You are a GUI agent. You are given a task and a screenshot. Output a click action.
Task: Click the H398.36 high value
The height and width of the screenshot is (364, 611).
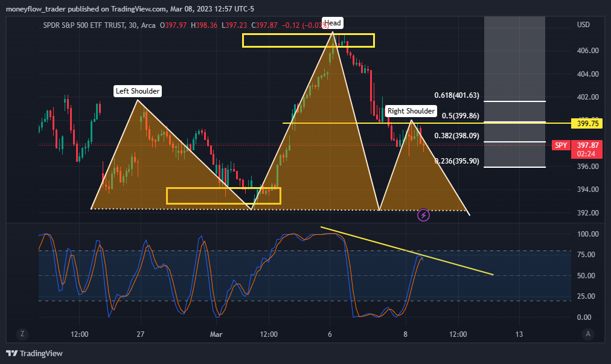pos(204,25)
